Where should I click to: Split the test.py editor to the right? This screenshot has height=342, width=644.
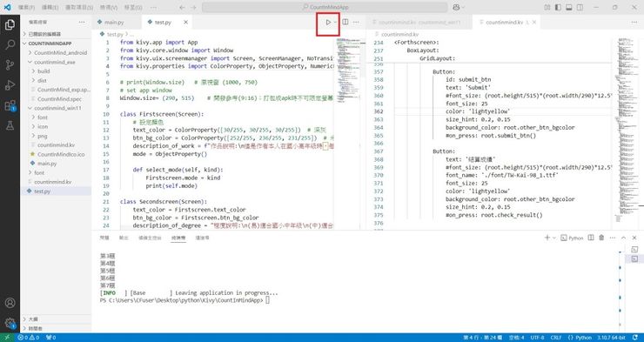click(x=345, y=22)
